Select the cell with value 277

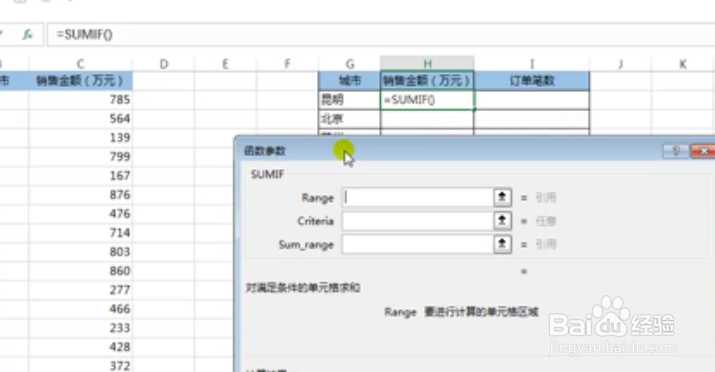[80, 290]
